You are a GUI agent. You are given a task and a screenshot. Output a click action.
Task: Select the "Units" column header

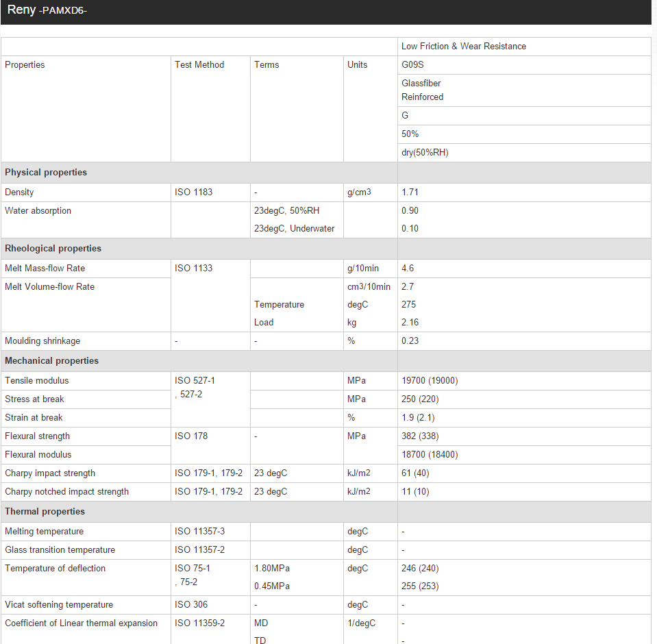pyautogui.click(x=358, y=64)
